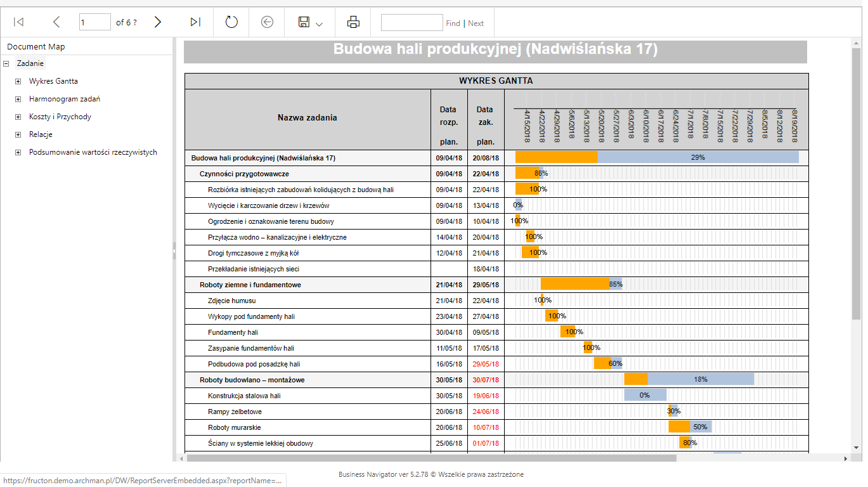
Task: Collapse the Zadanie root node
Action: (6, 63)
